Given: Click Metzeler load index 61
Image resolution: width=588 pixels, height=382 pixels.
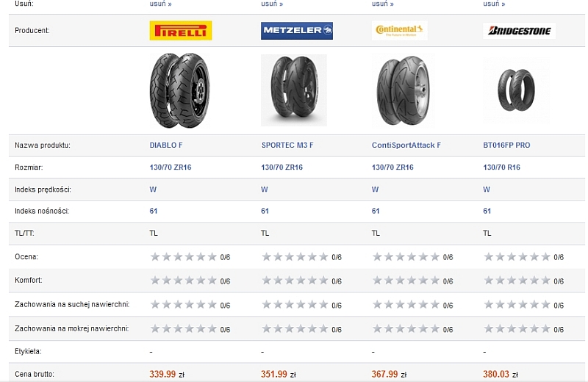Looking at the screenshot, I should click(x=265, y=212).
